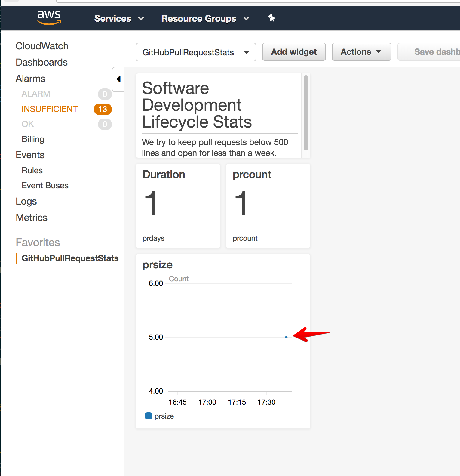
Task: Click the AWS logo home icon
Action: (x=49, y=18)
